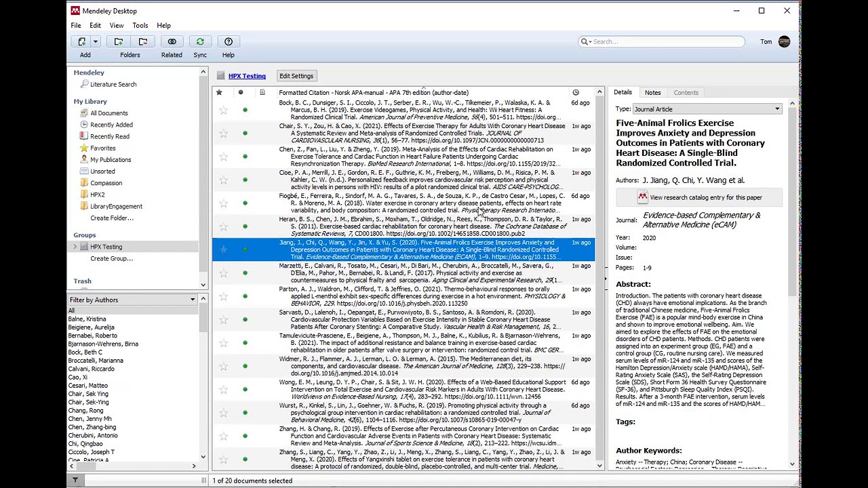Open the Help menu in menu bar

pyautogui.click(x=163, y=26)
